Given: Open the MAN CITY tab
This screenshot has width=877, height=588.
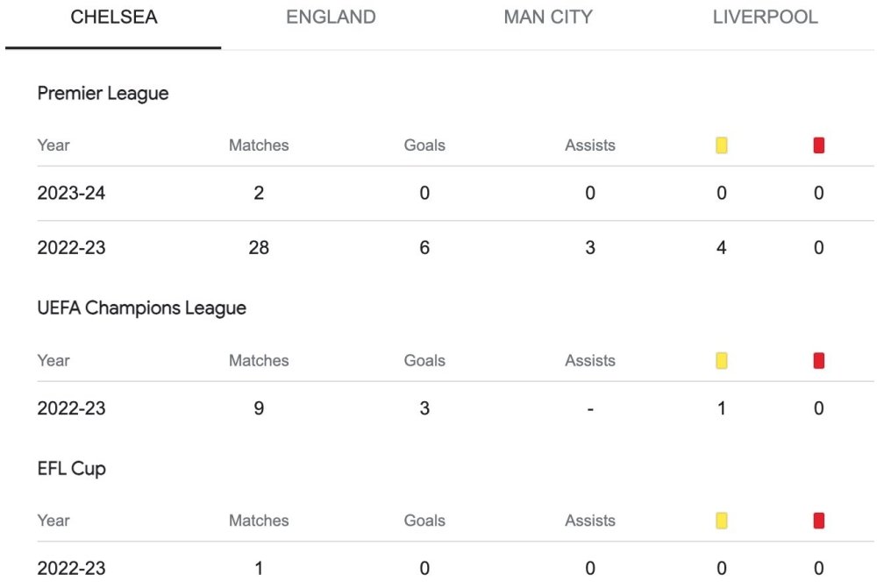Looking at the screenshot, I should pos(548,18).
